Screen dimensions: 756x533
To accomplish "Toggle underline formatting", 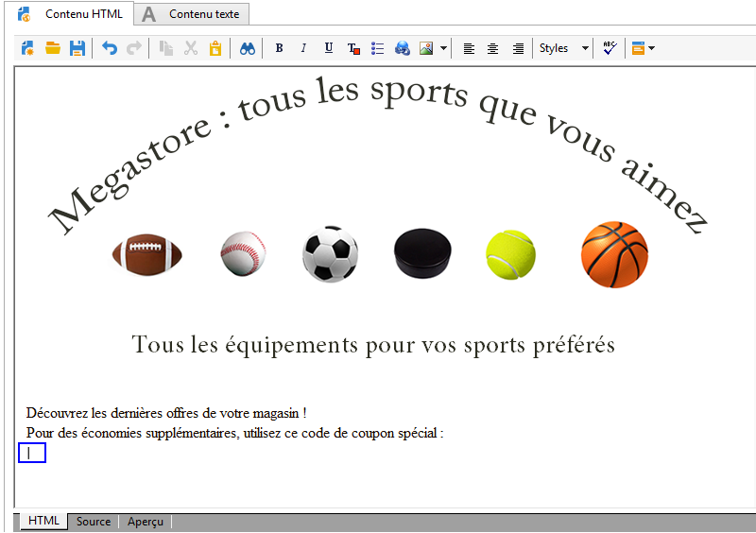I will coord(329,48).
